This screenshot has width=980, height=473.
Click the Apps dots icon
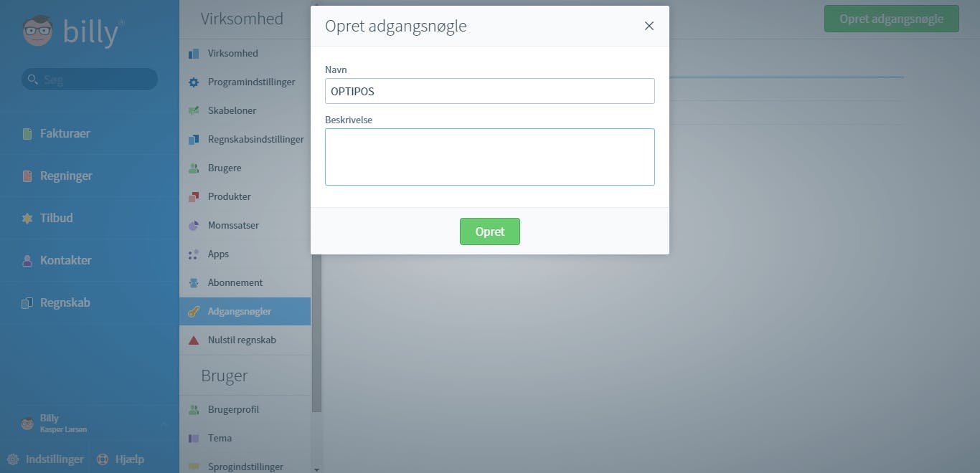click(x=194, y=254)
